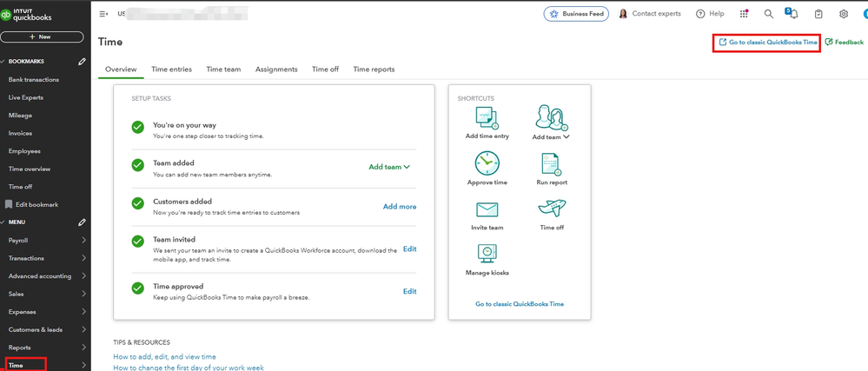
Task: Click the Team invited green checkmark
Action: 138,242
